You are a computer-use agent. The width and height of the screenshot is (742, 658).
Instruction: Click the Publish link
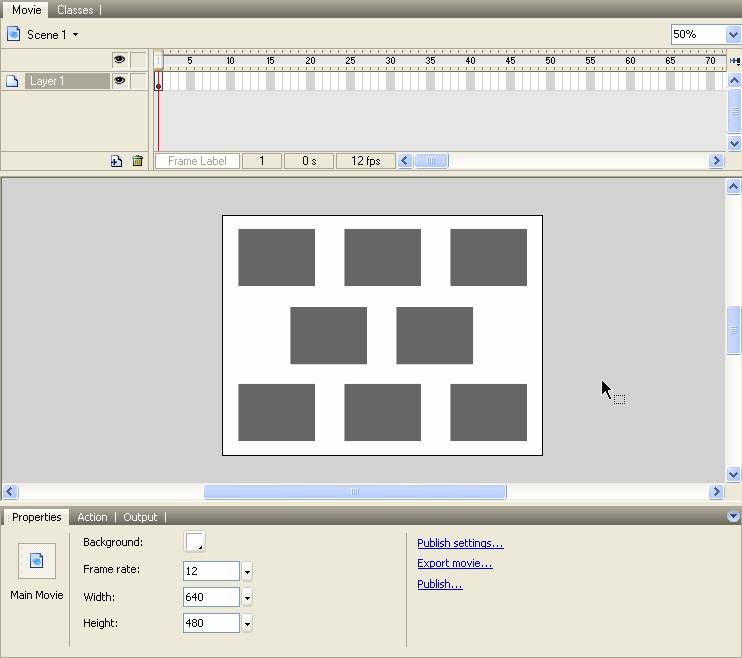point(440,584)
